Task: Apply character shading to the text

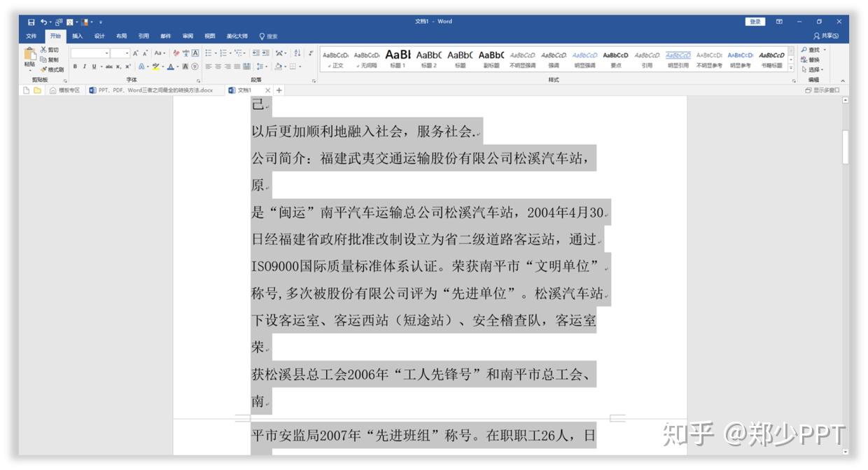Action: point(185,67)
